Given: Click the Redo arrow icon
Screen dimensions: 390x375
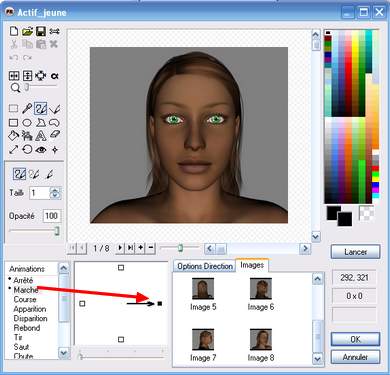Looking at the screenshot, I should [x=27, y=58].
